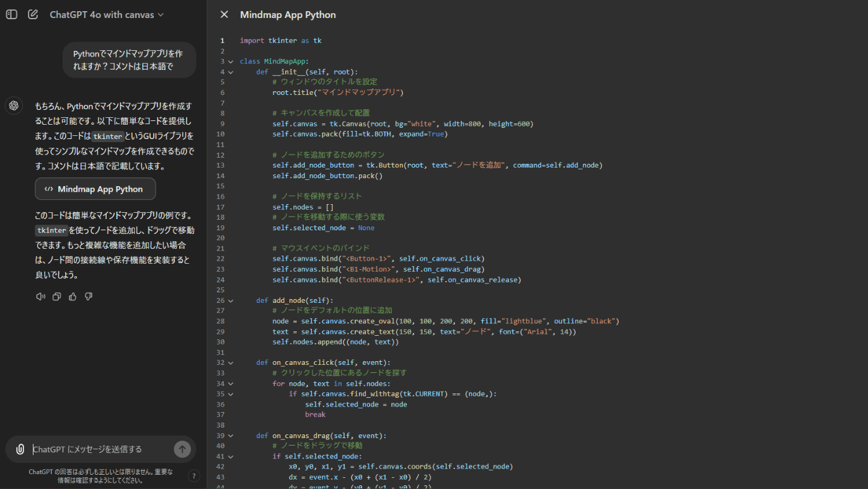This screenshot has height=489, width=868.
Task: Click the self.selected_node = None line
Action: (x=324, y=228)
